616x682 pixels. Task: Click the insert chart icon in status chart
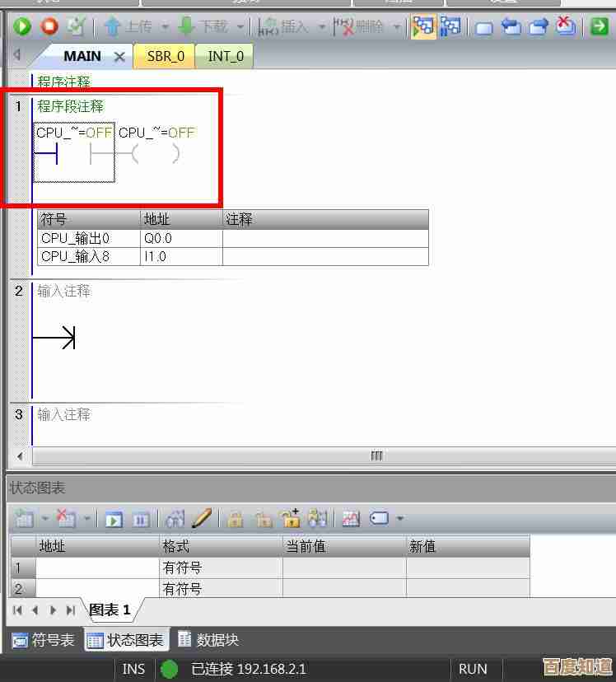(x=24, y=519)
